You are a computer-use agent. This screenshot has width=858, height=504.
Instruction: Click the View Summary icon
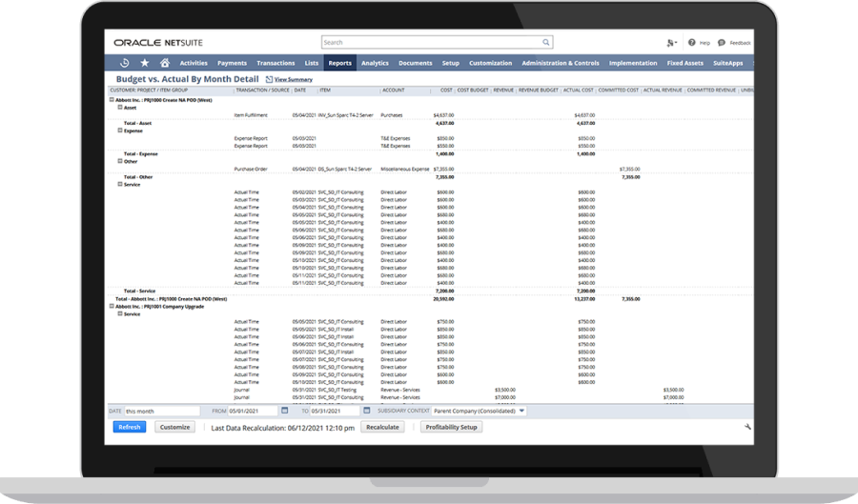point(269,79)
